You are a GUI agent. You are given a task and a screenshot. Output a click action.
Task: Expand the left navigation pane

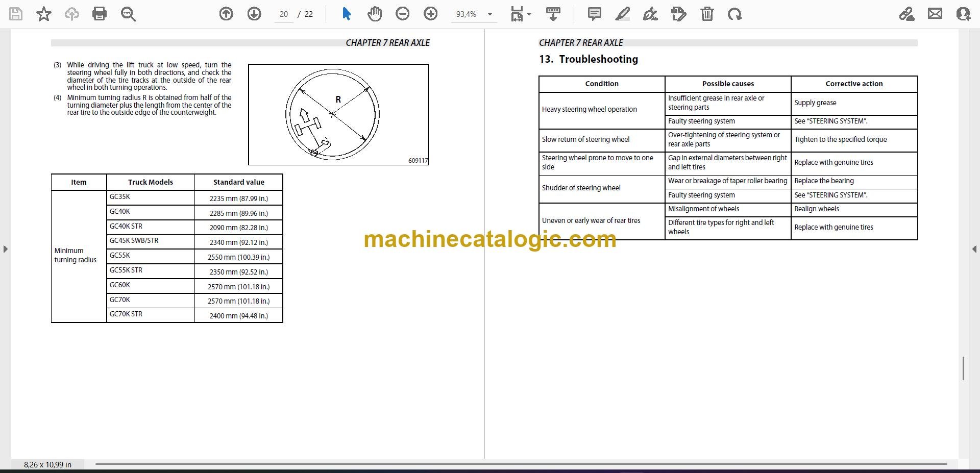coord(5,249)
